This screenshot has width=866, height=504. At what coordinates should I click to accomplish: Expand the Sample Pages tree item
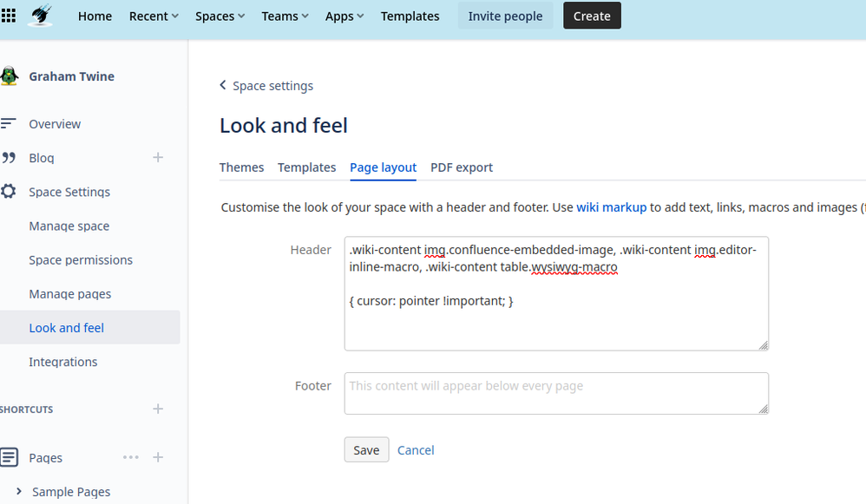pos(19,491)
